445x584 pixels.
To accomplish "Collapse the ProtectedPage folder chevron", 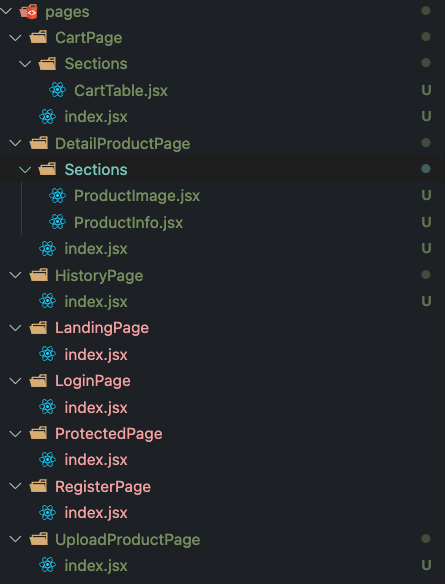I will (x=15, y=434).
